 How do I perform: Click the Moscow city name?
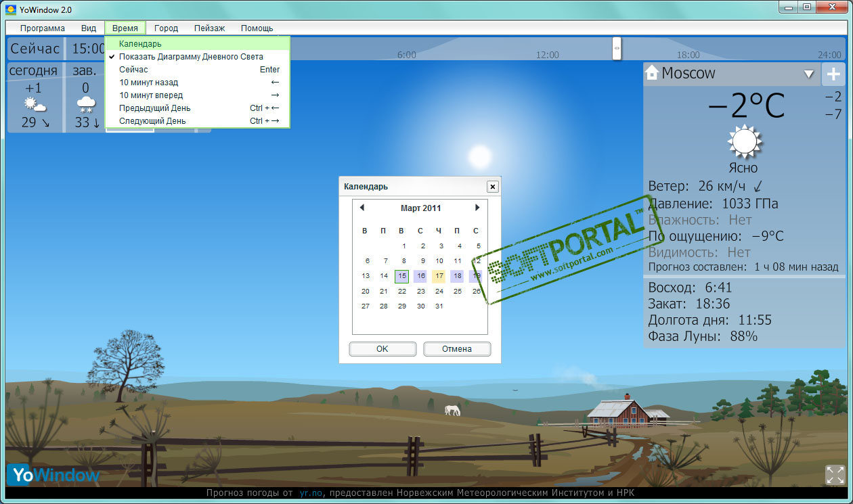click(x=688, y=73)
